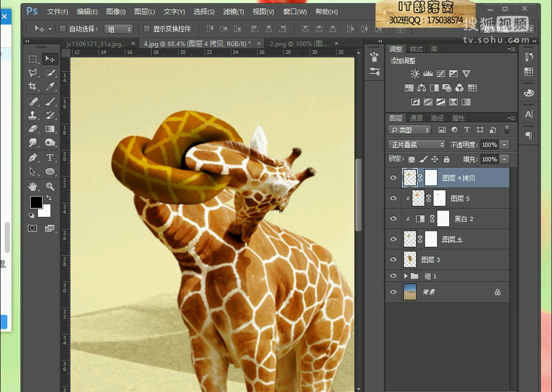The image size is (552, 392).
Task: Switch to the 2.png document tab
Action: point(298,44)
